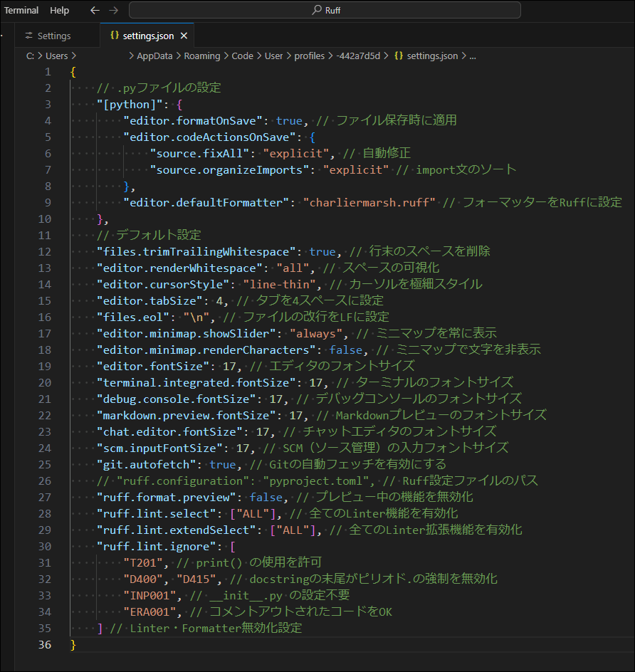Click the "D415" rule code

196,579
